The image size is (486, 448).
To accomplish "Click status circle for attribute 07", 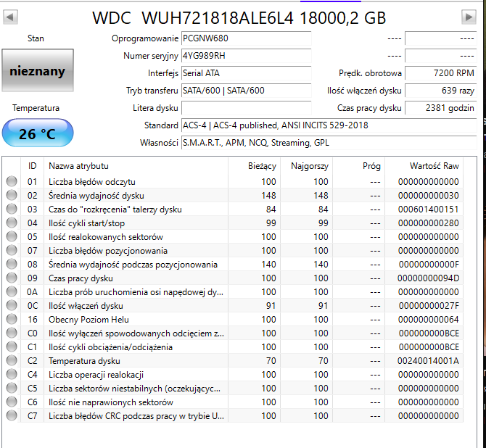I will [12, 250].
